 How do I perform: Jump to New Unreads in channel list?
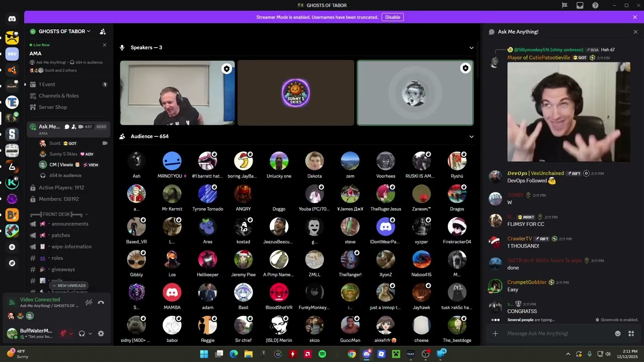point(69,286)
